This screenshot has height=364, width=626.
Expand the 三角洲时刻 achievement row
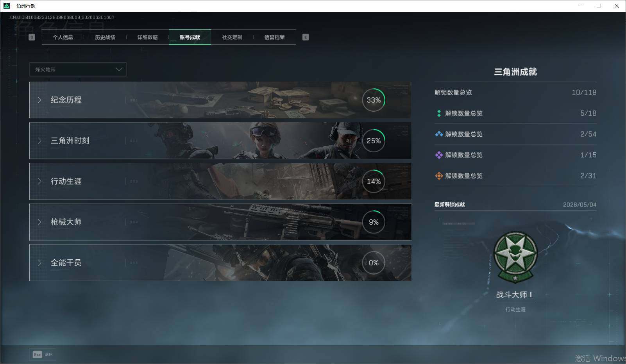click(220, 141)
